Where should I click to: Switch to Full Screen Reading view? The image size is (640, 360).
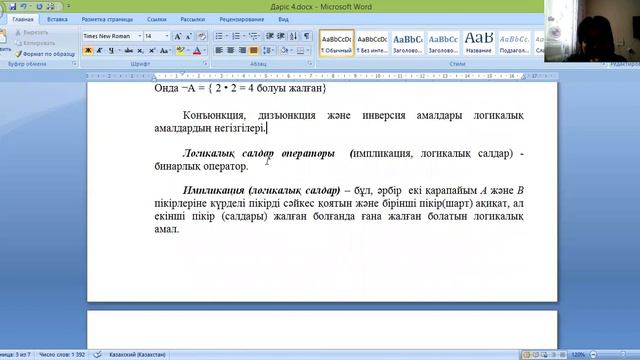click(536, 355)
